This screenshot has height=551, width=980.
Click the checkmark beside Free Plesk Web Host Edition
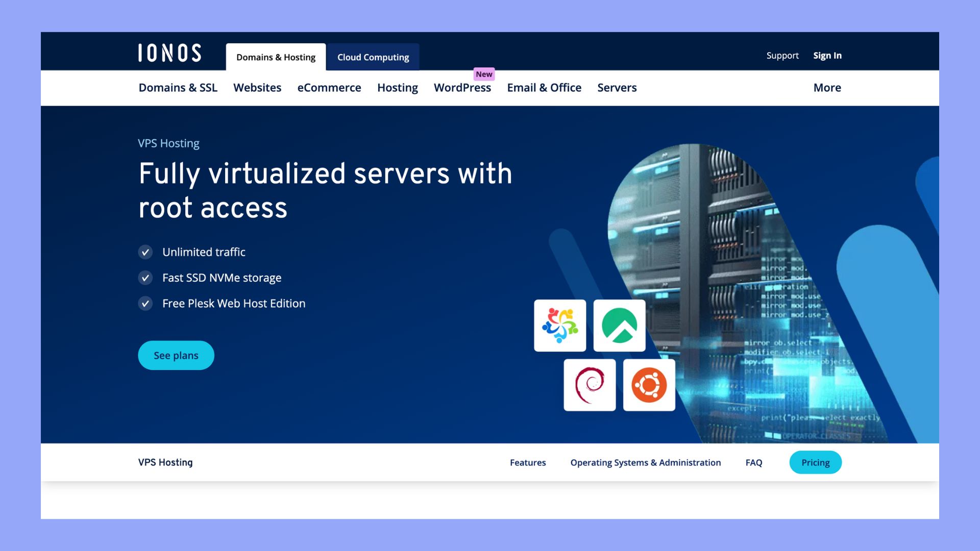coord(145,304)
